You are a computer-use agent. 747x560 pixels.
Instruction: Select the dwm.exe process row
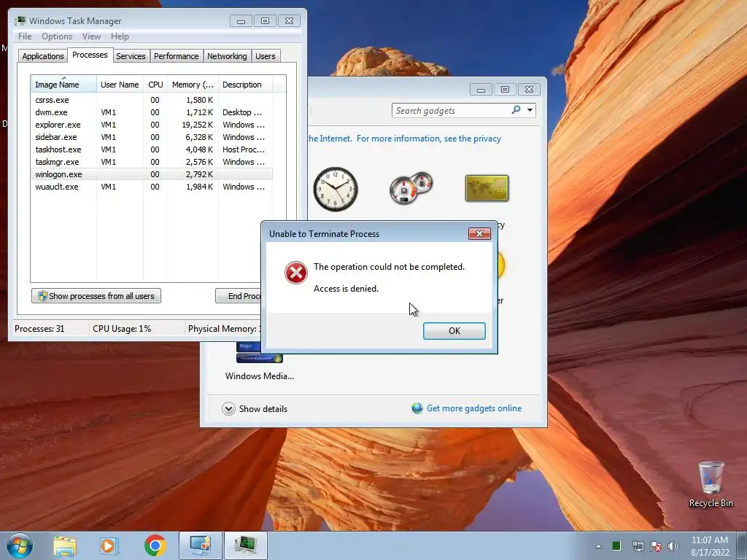coord(152,112)
